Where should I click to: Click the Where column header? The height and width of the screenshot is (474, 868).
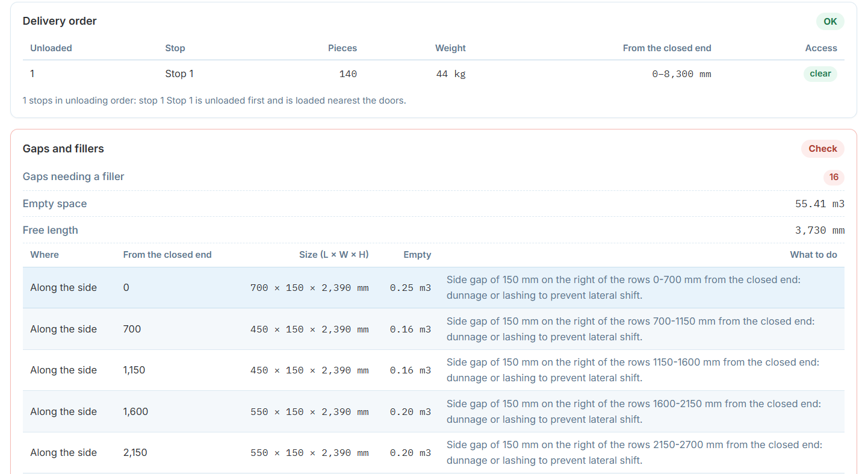(x=45, y=255)
